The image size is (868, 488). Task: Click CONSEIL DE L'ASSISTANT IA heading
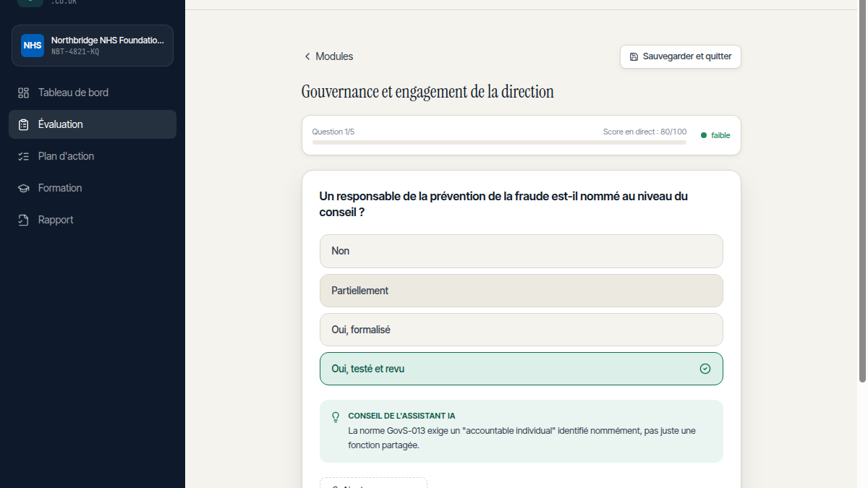tap(401, 416)
